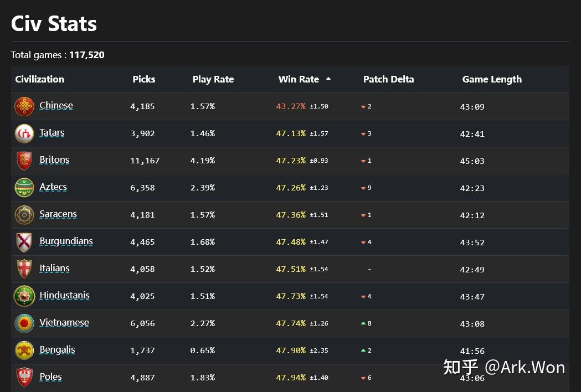Sort table by Picks column
The width and height of the screenshot is (581, 392).
(x=144, y=79)
